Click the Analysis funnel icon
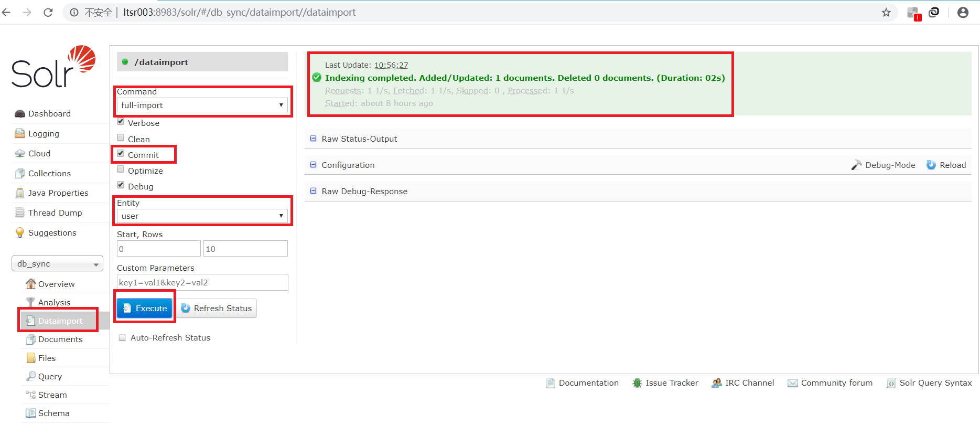The width and height of the screenshot is (980, 425). [31, 302]
